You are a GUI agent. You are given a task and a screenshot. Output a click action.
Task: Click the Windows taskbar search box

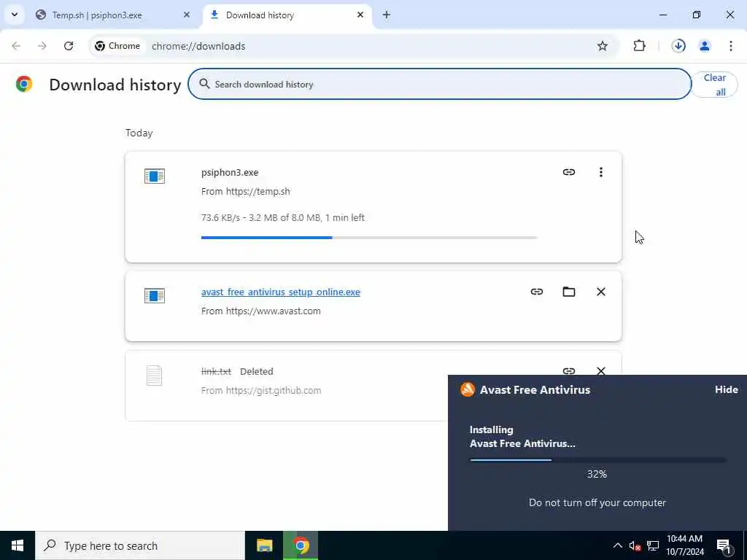[x=139, y=545]
